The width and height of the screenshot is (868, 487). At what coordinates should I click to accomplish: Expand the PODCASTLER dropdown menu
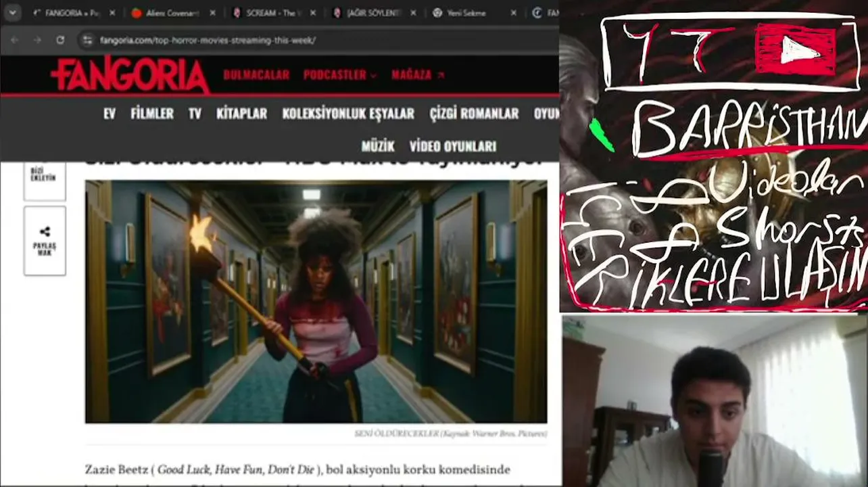pos(340,75)
